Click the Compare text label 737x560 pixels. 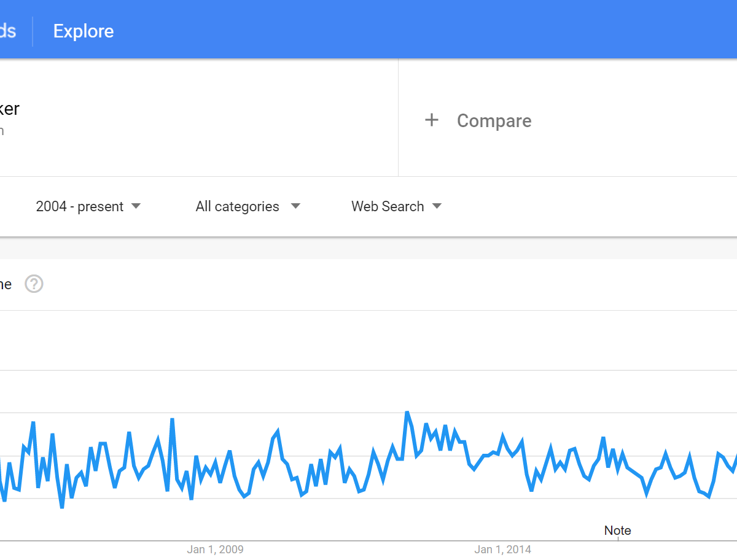(x=494, y=121)
